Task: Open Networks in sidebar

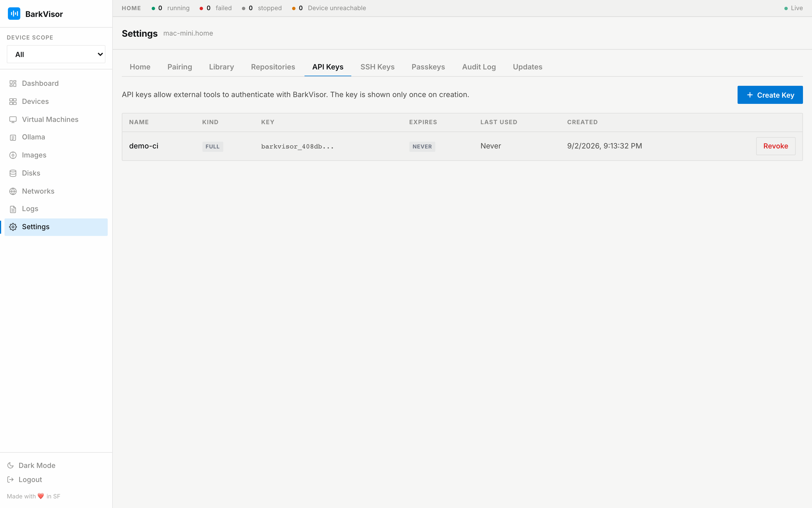Action: coord(56,191)
